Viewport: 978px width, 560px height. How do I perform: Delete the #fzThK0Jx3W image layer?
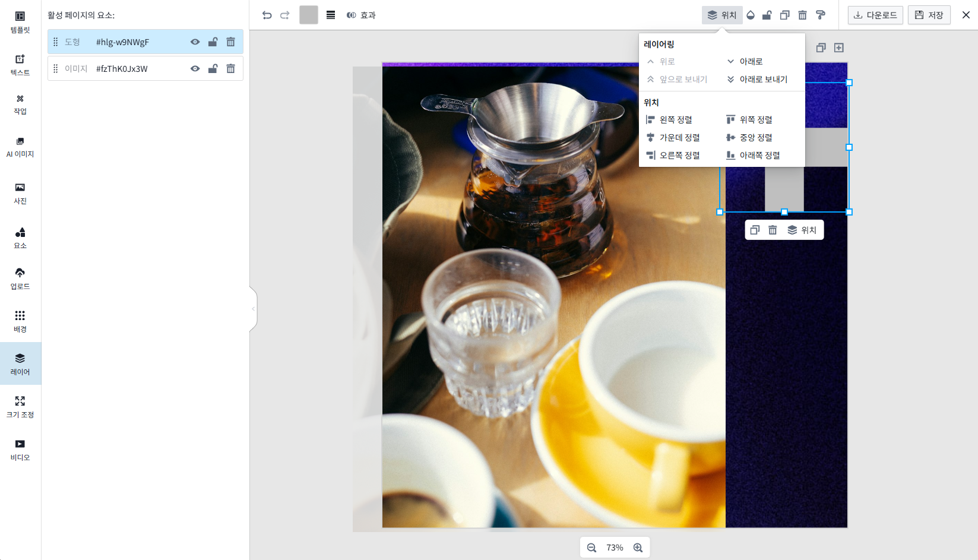[230, 69]
